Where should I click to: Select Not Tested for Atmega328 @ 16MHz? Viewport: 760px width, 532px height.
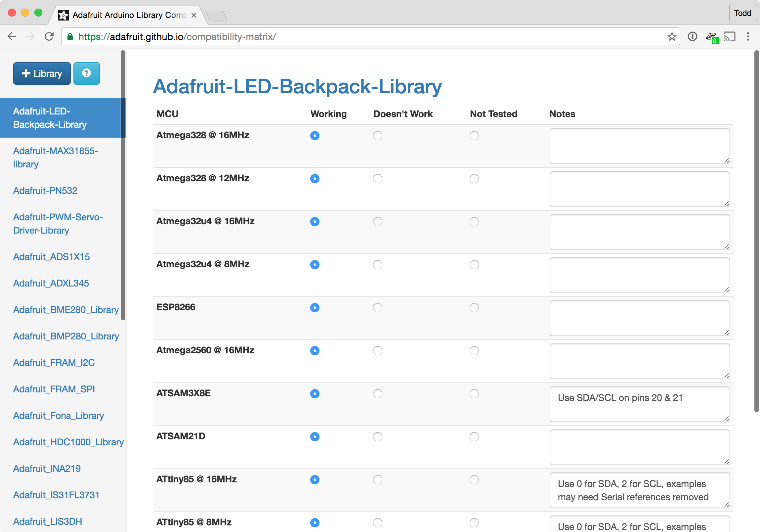pos(474,136)
